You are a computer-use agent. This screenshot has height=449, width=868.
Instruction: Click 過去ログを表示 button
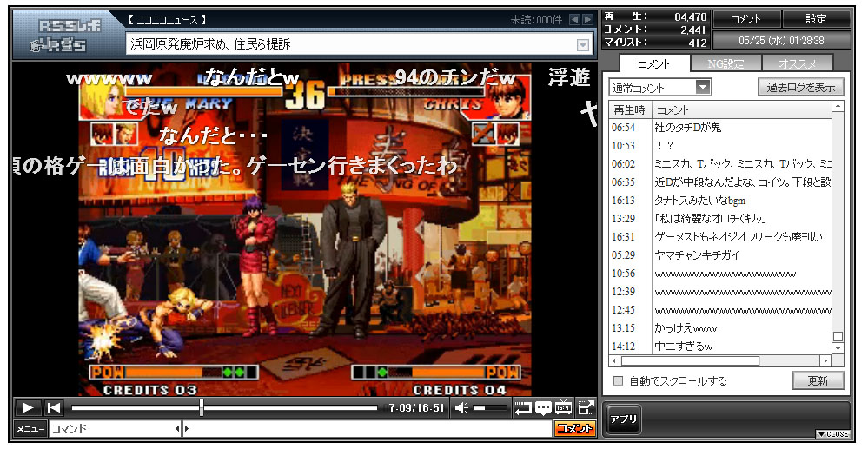800,88
